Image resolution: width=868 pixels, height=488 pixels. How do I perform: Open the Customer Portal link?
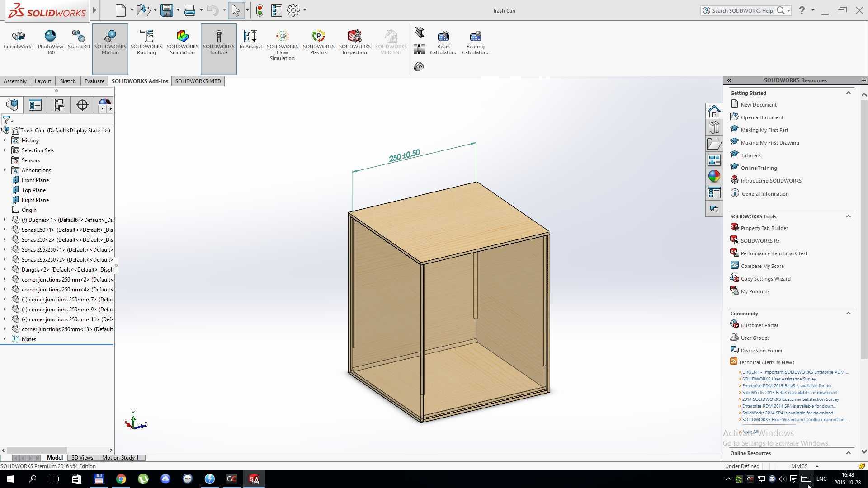click(759, 325)
